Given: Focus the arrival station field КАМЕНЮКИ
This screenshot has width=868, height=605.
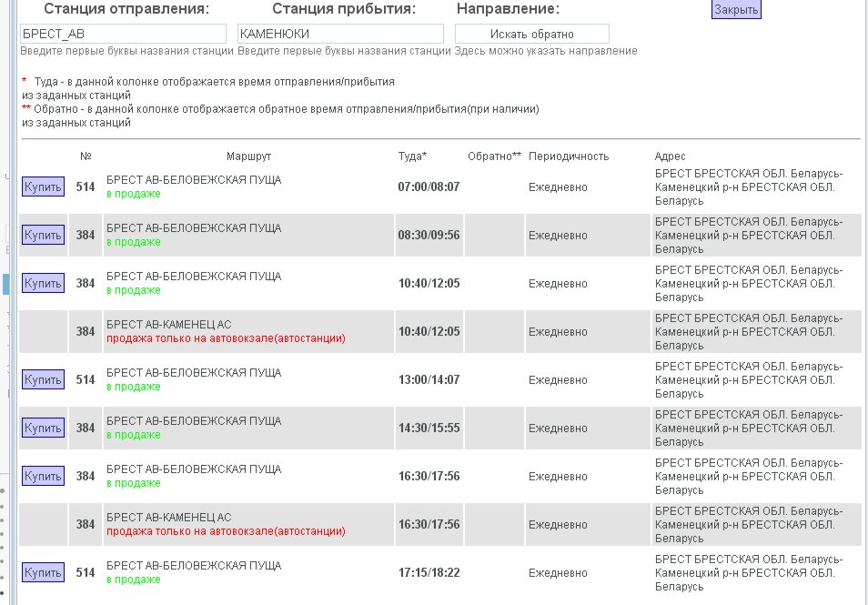Looking at the screenshot, I should (340, 34).
